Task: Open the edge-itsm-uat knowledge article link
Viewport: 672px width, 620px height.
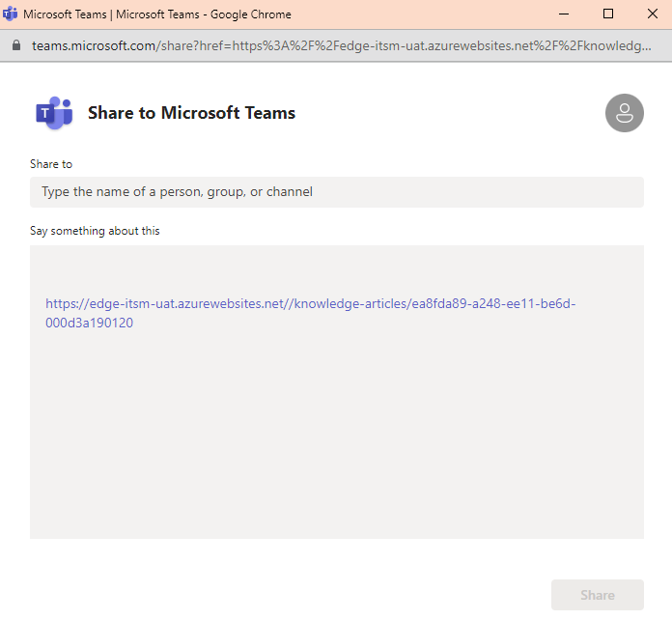Action: coord(310,313)
